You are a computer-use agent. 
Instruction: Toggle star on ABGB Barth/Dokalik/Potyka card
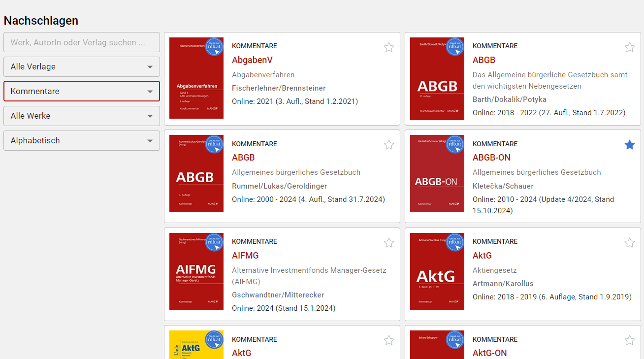[x=630, y=47]
